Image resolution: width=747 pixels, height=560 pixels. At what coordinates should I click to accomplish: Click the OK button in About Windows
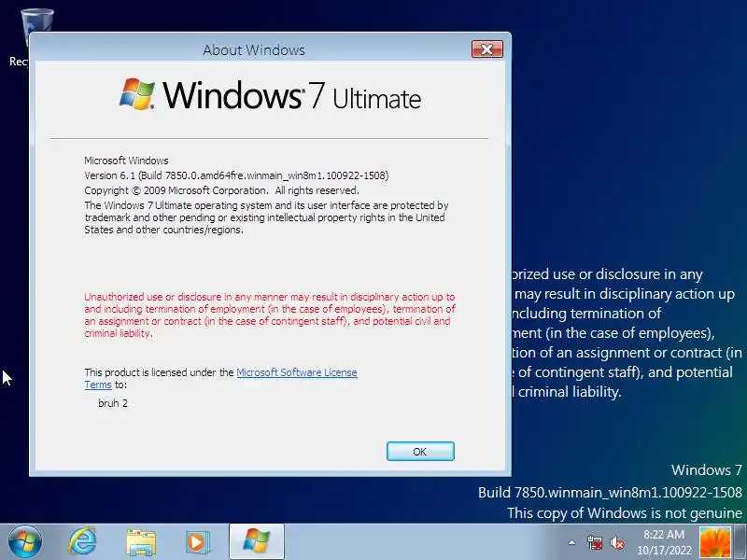(x=420, y=451)
